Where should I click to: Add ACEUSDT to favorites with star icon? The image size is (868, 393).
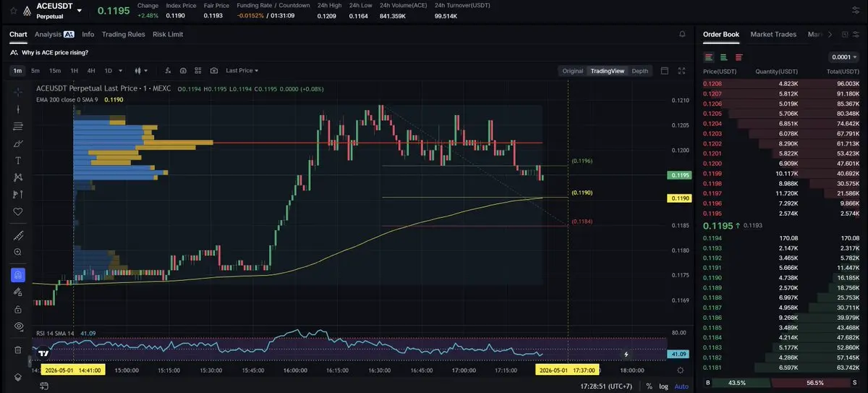click(x=13, y=11)
